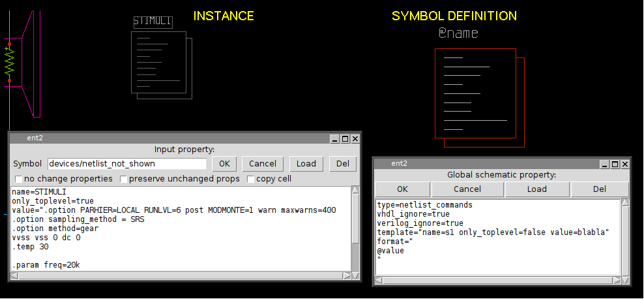The height and width of the screenshot is (299, 644).
Task: Check the copy cell option
Action: click(250, 179)
